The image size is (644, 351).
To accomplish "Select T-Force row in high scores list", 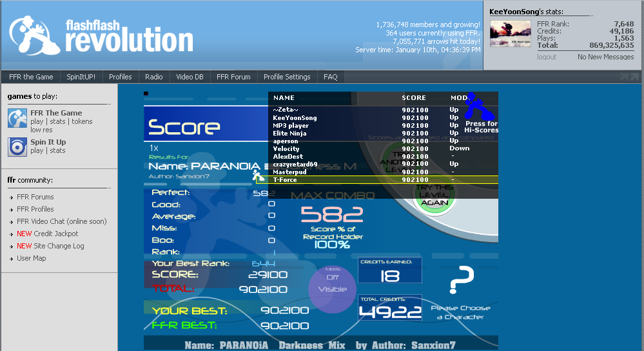I will click(383, 180).
